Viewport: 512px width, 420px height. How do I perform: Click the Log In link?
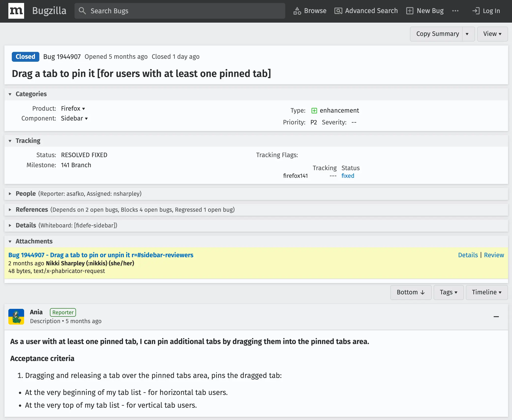click(x=486, y=11)
